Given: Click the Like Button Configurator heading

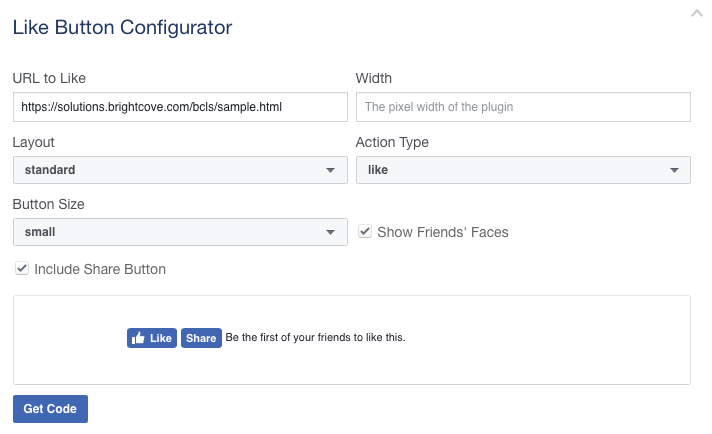Looking at the screenshot, I should (122, 27).
